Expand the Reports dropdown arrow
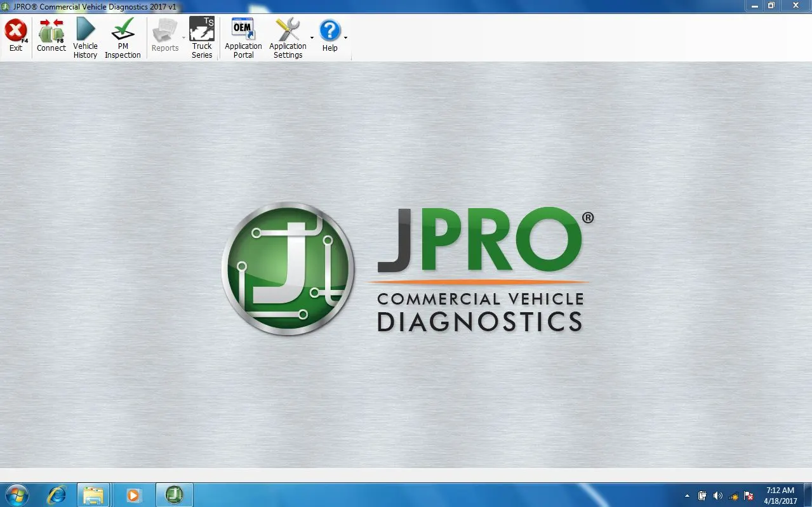 183,38
